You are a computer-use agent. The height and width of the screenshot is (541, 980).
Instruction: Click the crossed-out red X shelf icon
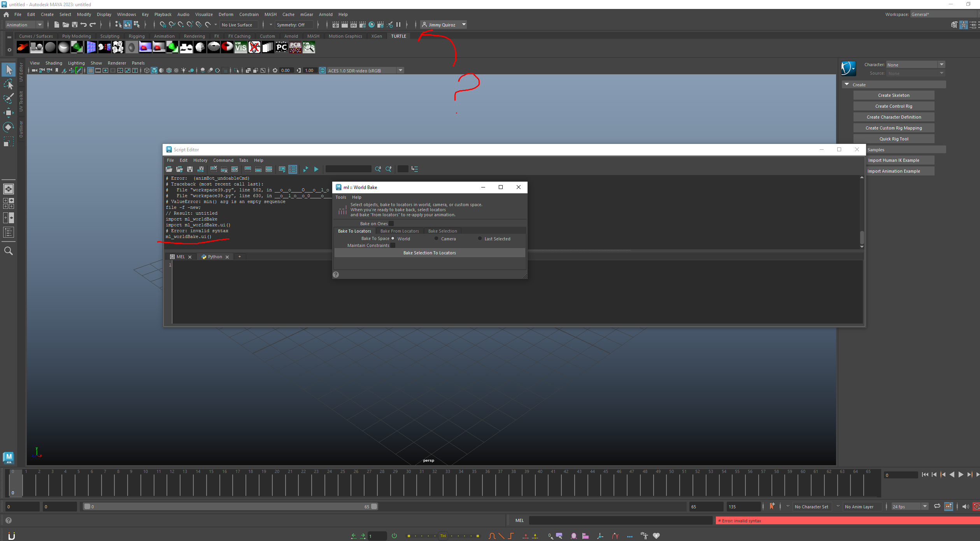pyautogui.click(x=254, y=47)
